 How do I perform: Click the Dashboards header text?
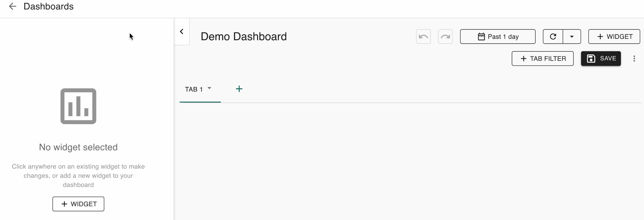point(49,6)
